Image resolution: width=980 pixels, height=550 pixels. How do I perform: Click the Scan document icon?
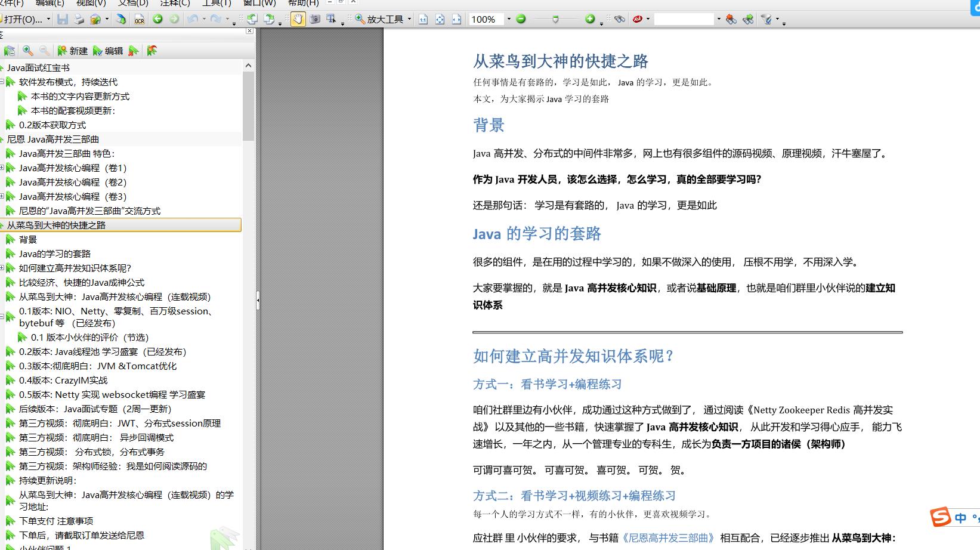pos(121,19)
